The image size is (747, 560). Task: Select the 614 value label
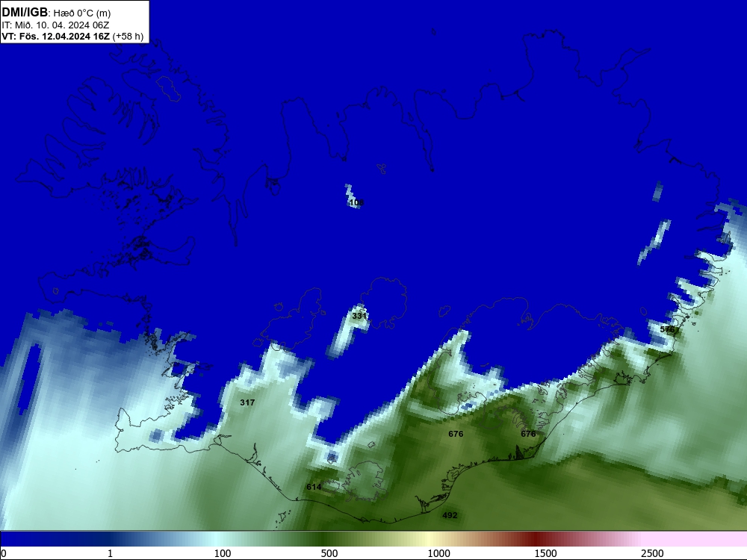point(314,487)
